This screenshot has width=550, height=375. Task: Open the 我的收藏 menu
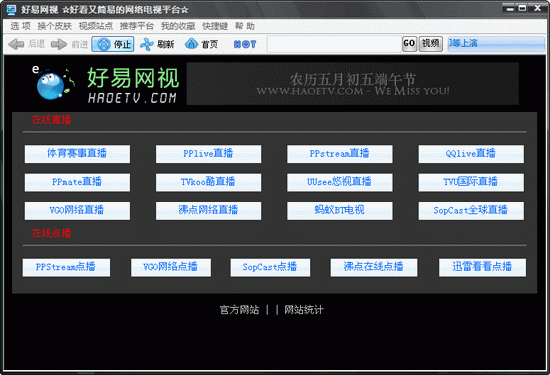[178, 26]
